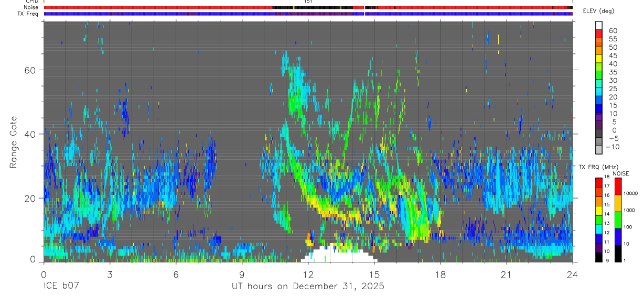The image size is (644, 297).
Task: Click the '35' label on ELEV colorbar
Action: coord(613,72)
